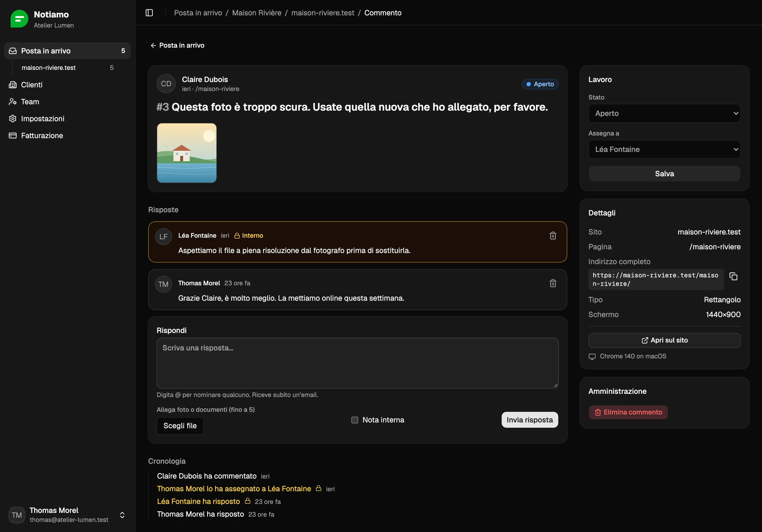Expand the Thomas Morel account switcher
Viewport: 762px width, 532px height.
click(67, 515)
